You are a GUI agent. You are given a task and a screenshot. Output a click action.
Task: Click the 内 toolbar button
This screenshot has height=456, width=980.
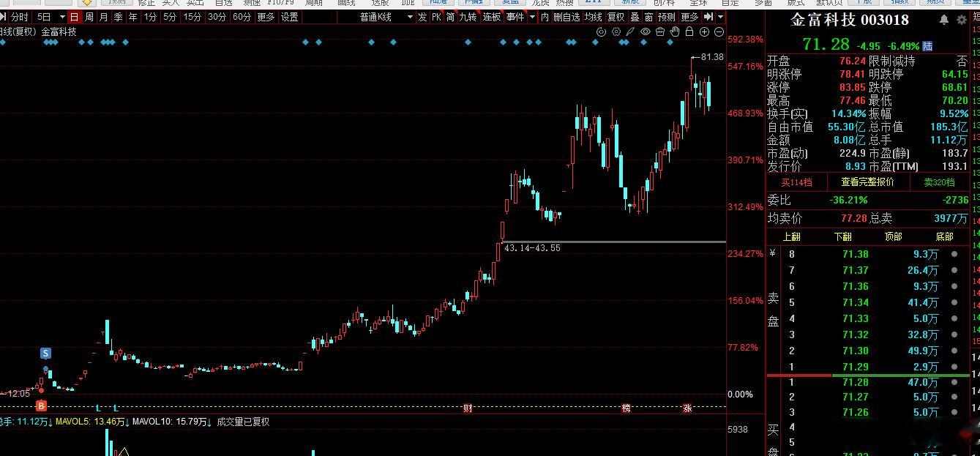pos(545,17)
